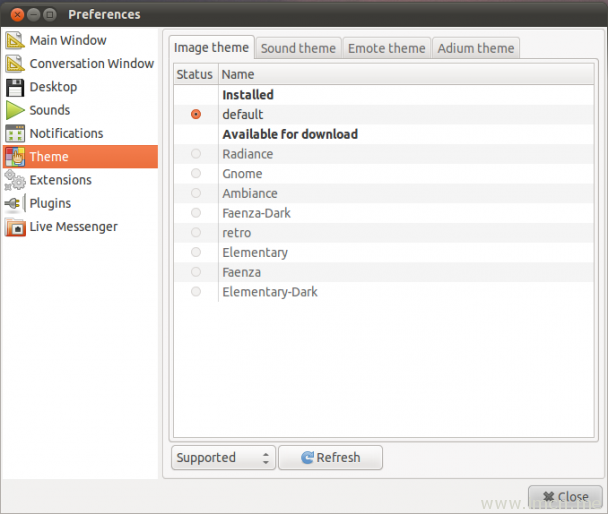Click the 'Elementary' theme name

coord(255,253)
